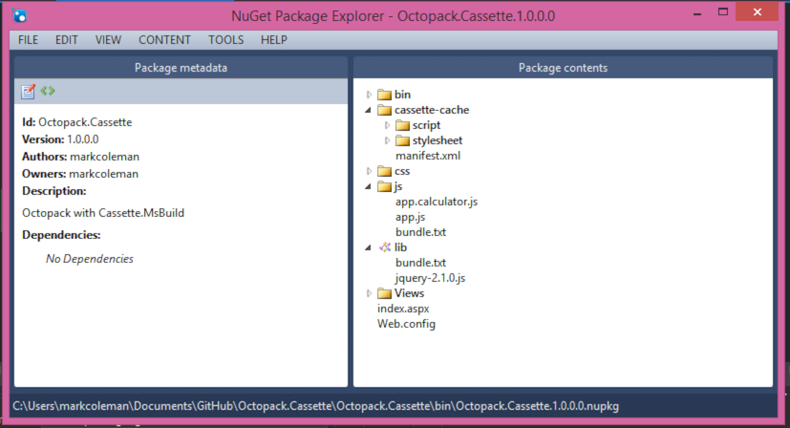Expand the bin folder arrow
Viewport: 790px width, 428px height.
click(x=370, y=95)
